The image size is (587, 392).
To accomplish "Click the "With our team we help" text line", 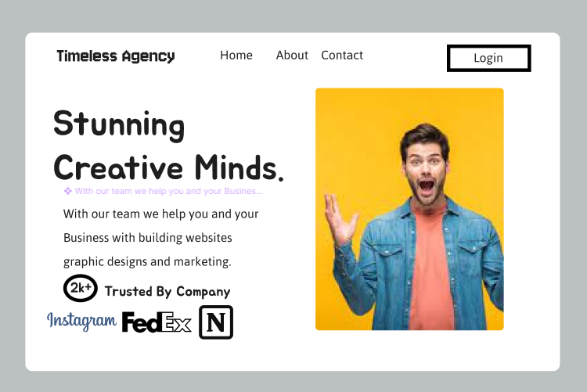I will [161, 214].
